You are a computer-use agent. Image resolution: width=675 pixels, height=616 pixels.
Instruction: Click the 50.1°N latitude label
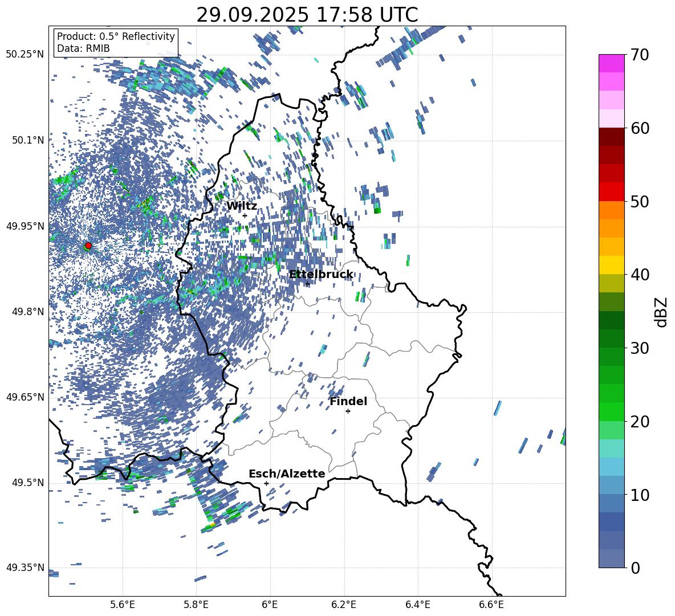pos(28,140)
